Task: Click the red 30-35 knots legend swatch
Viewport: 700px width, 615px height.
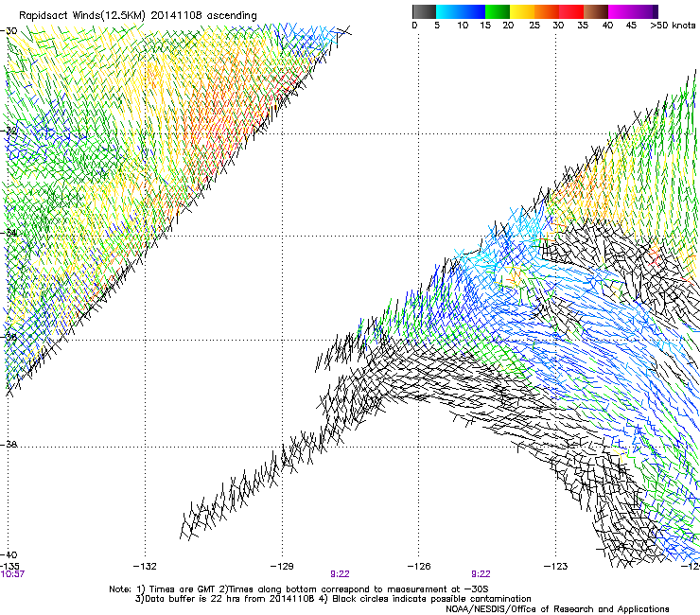Action: click(x=571, y=11)
